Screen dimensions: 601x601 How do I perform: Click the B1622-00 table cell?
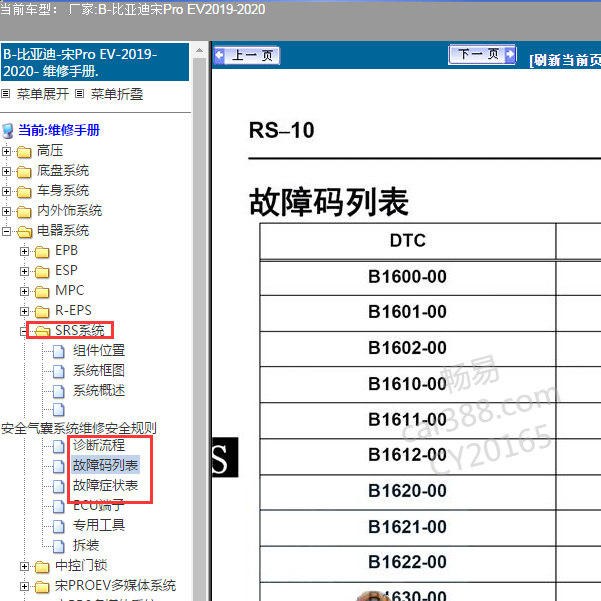tap(407, 563)
